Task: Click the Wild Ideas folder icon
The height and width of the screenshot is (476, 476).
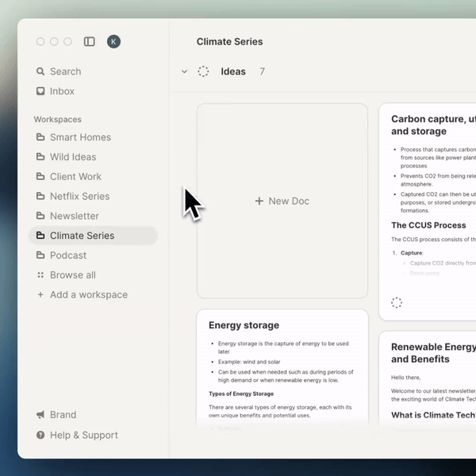Action: pos(40,157)
